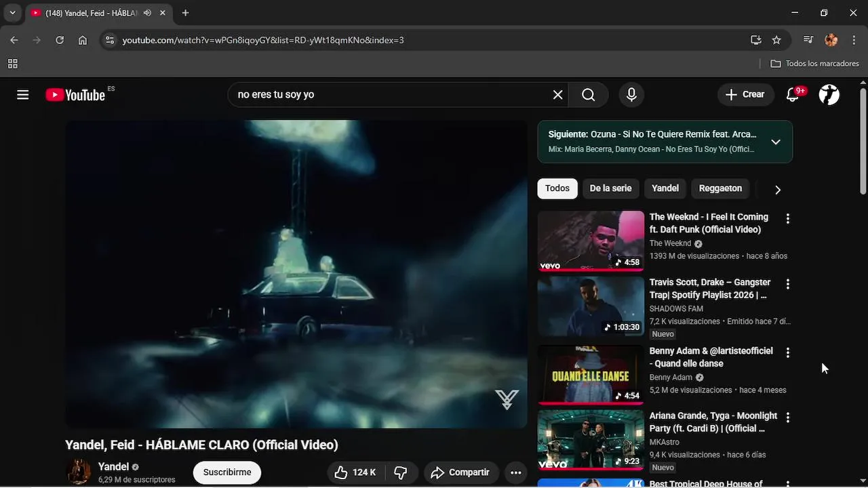
Task: Open Chrome profile avatar
Action: 831,40
